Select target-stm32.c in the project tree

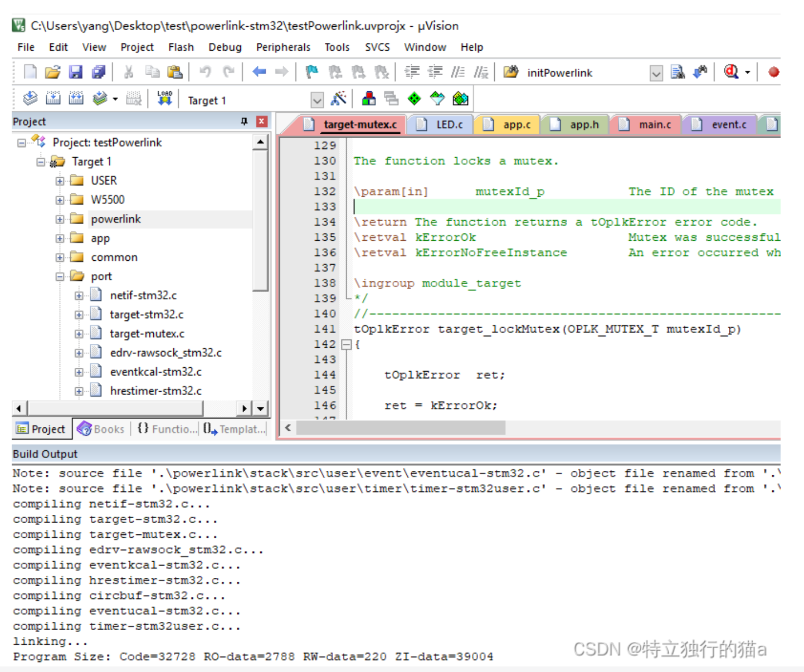147,315
